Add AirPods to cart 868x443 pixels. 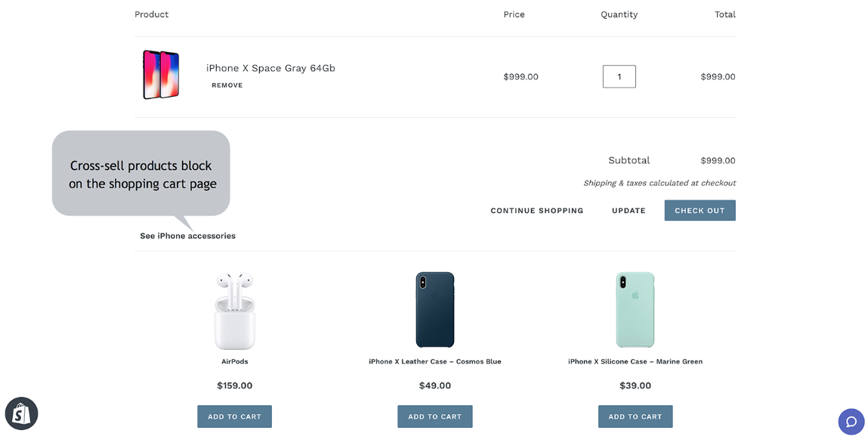pos(235,417)
